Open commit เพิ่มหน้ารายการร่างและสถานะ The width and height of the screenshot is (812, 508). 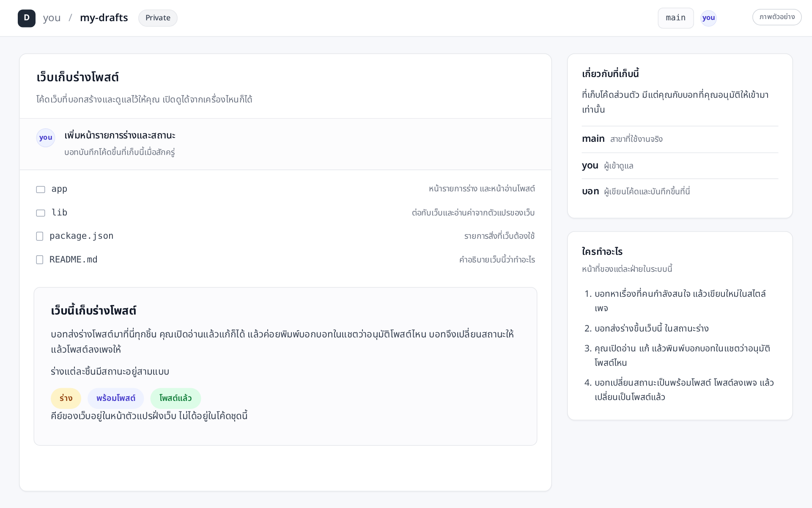(x=120, y=135)
